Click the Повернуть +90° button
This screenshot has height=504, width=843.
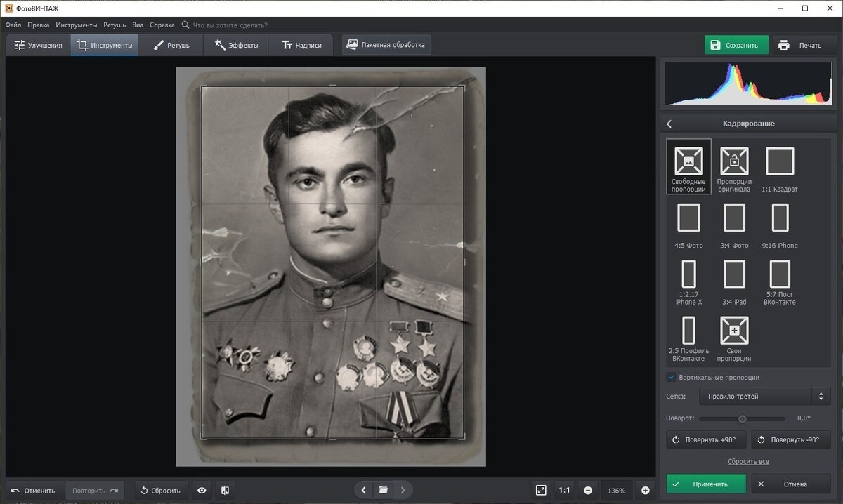[x=706, y=439]
